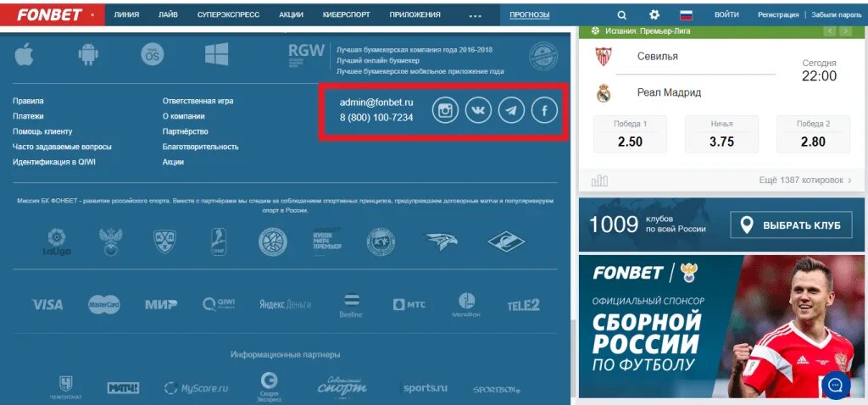Open the ЛАЙВ menu item

168,15
